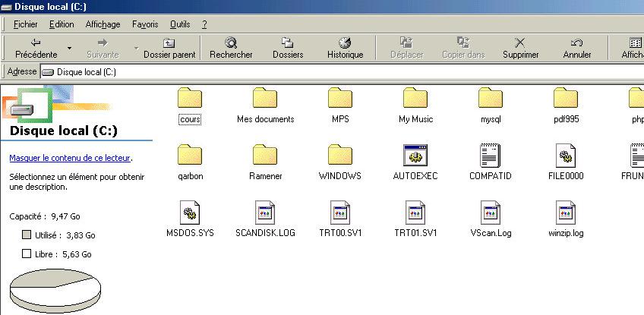Screen dimensions: 644x315
Task: Click the Rechercher toolbar icon
Action: (x=231, y=43)
